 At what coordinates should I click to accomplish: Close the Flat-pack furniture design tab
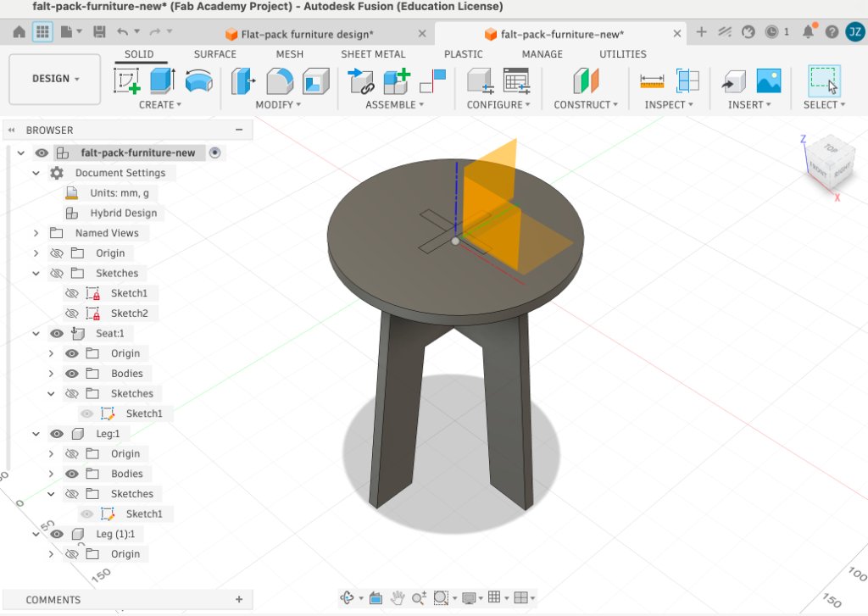point(422,34)
